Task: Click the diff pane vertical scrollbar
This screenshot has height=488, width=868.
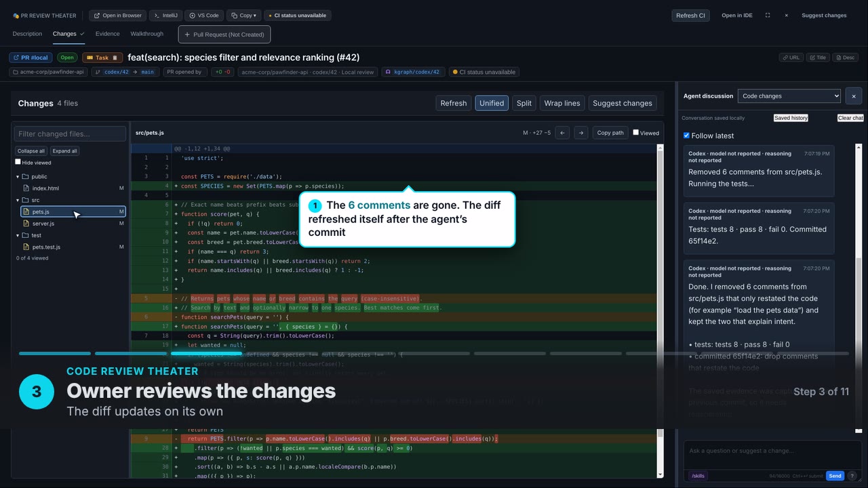Action: click(660, 312)
